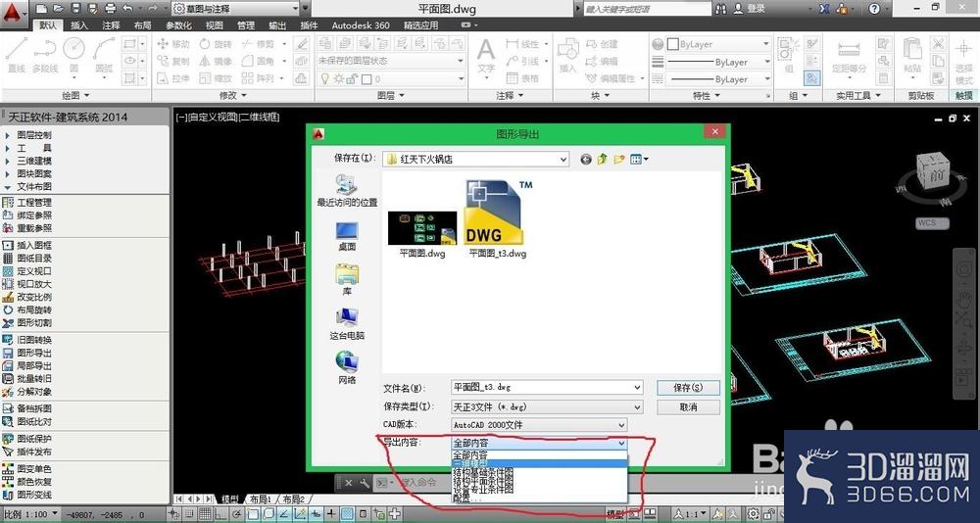Open 桌面 Desktop in dialog places bar
Viewport: 980px width, 523px height.
[347, 236]
